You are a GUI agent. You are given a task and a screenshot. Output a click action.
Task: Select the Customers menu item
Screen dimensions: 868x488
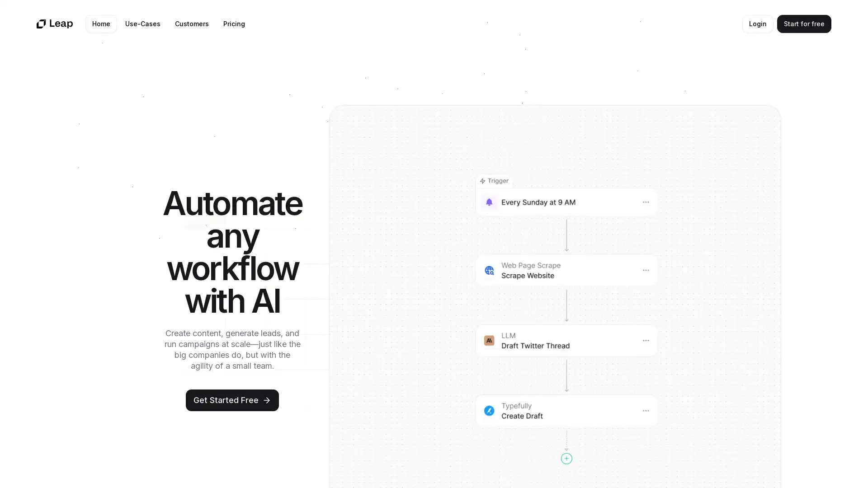(191, 24)
